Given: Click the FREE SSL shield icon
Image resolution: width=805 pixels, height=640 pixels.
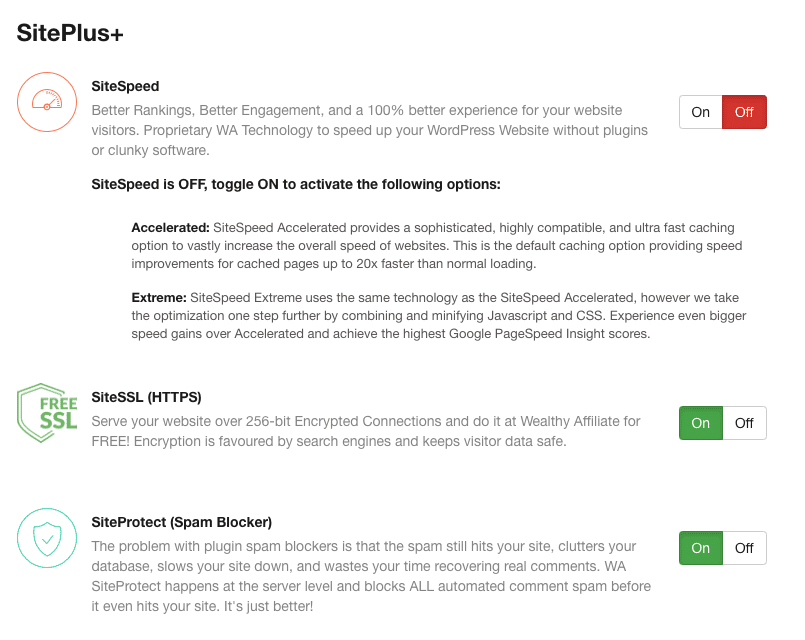Looking at the screenshot, I should tap(47, 413).
